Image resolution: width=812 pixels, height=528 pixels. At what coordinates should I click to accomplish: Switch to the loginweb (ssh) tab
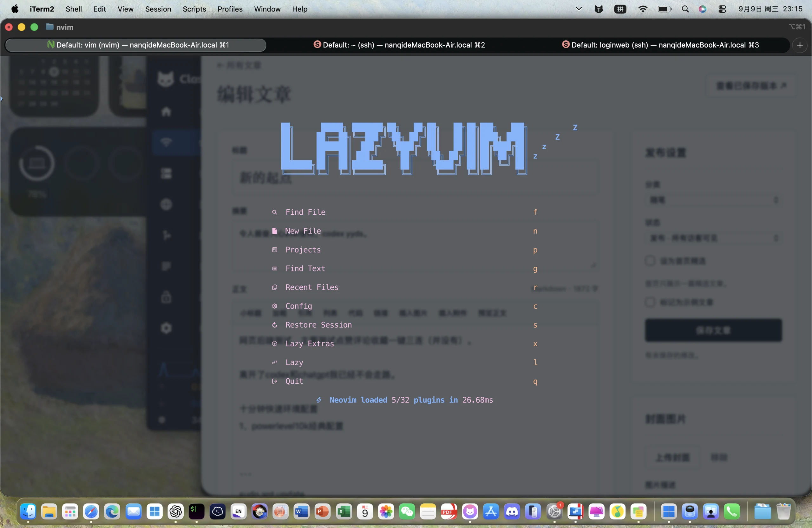click(x=660, y=45)
